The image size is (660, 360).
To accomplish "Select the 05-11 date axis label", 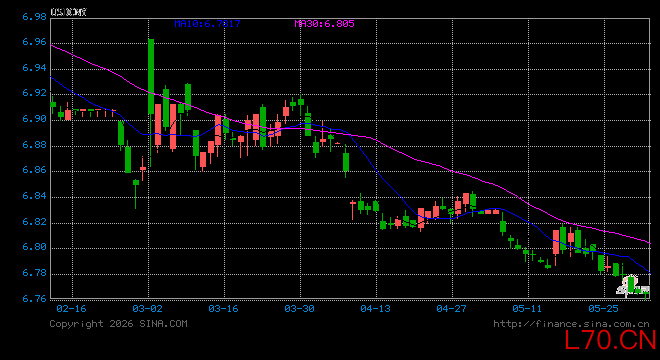I will 527,309.
